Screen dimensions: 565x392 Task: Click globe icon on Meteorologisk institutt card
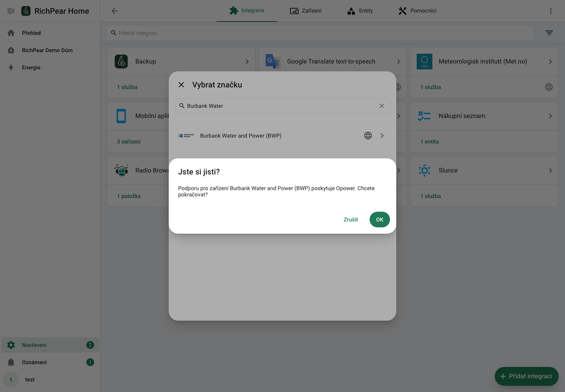(549, 87)
